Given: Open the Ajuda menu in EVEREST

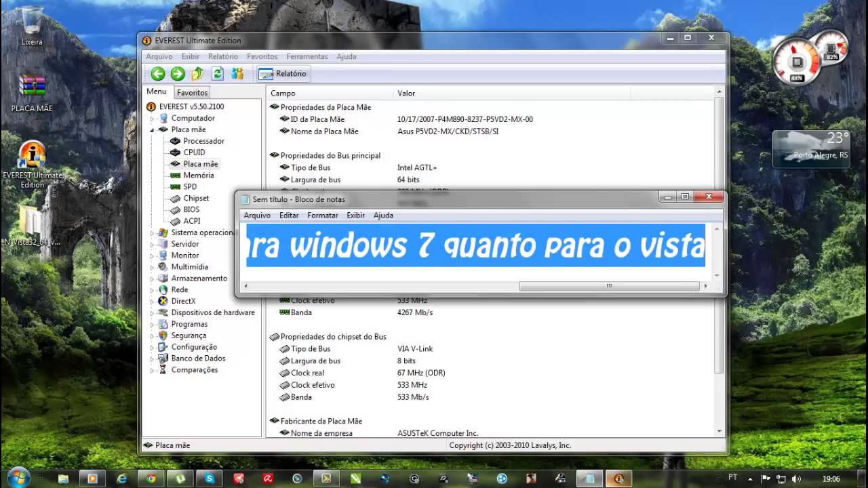Looking at the screenshot, I should click(347, 56).
